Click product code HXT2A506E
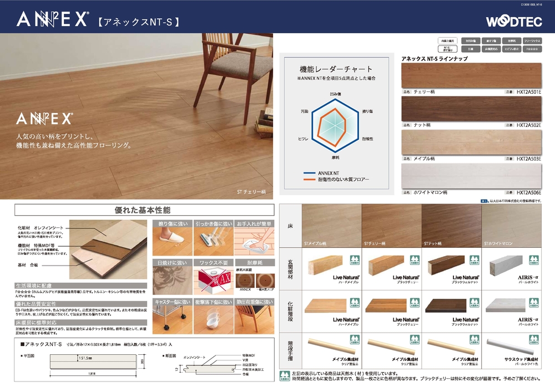 coord(529,192)
